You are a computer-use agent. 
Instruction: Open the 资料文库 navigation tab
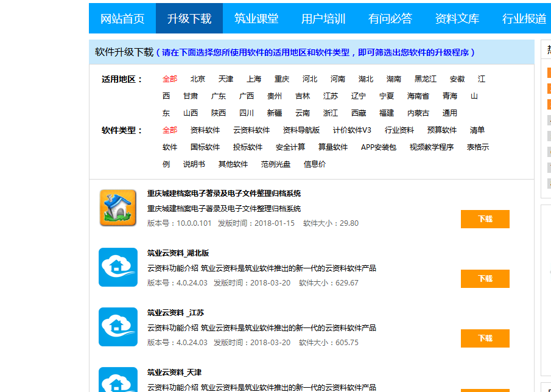pos(457,18)
